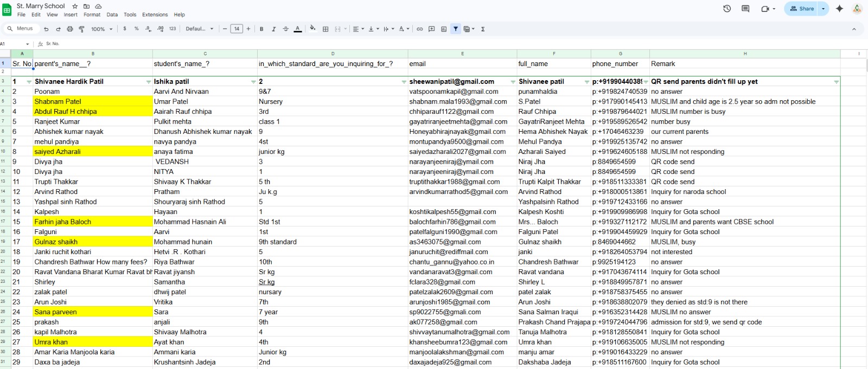This screenshot has width=868, height=369.
Task: Expand the font family dropdown
Action: [200, 29]
